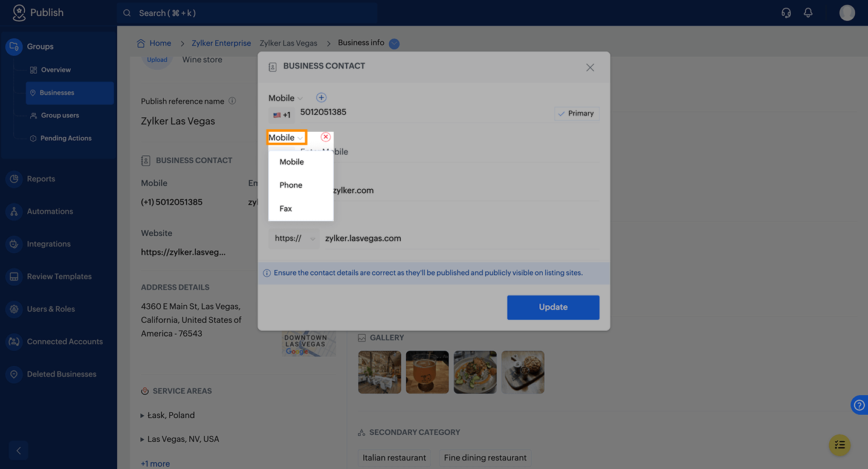Show +1 more service areas
The width and height of the screenshot is (868, 469).
click(155, 464)
